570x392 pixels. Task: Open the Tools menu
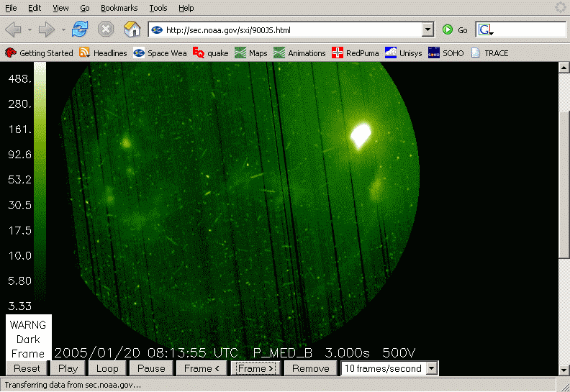point(158,8)
